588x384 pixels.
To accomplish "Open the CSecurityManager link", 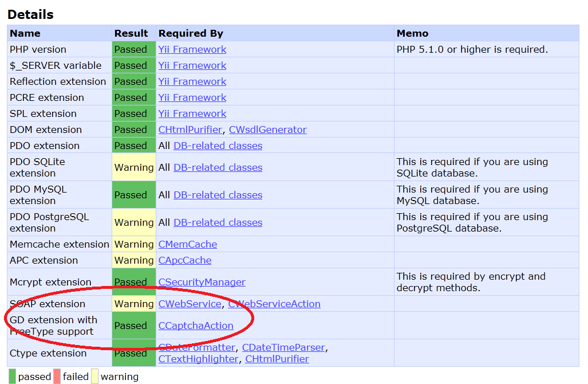I will 202,282.
